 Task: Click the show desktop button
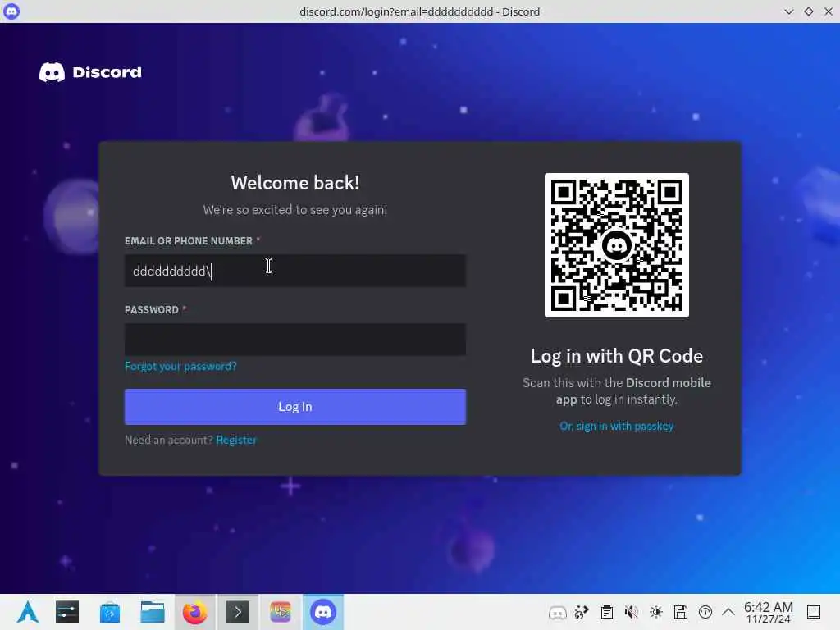pos(814,612)
